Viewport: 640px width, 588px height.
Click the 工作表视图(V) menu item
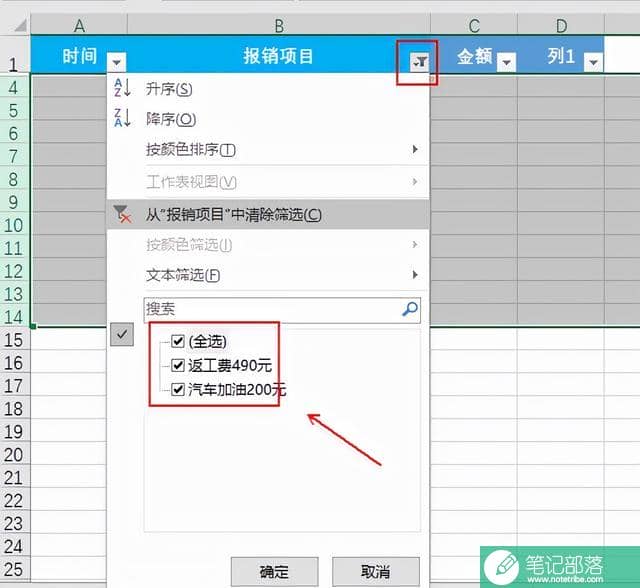click(268, 182)
